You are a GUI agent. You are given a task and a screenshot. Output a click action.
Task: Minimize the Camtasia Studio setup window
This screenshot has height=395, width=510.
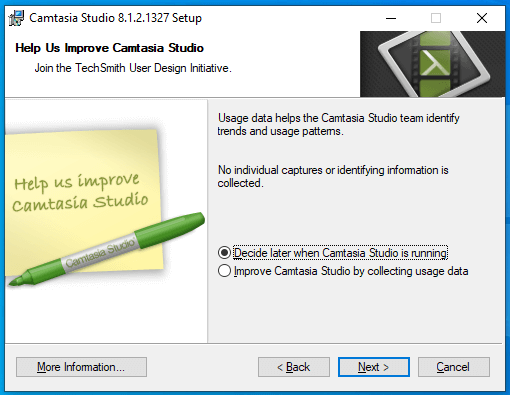(391, 18)
